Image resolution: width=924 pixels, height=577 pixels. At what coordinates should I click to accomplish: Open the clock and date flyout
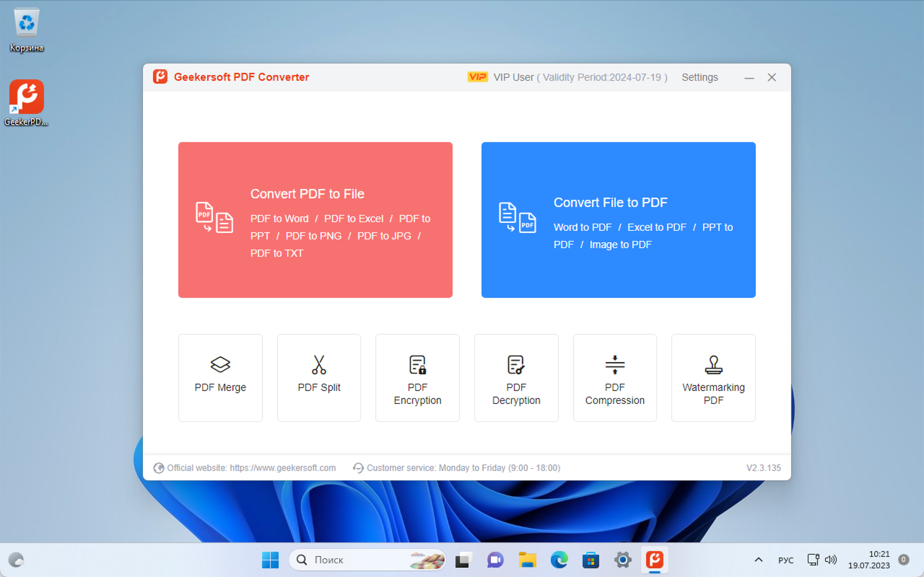point(869,560)
